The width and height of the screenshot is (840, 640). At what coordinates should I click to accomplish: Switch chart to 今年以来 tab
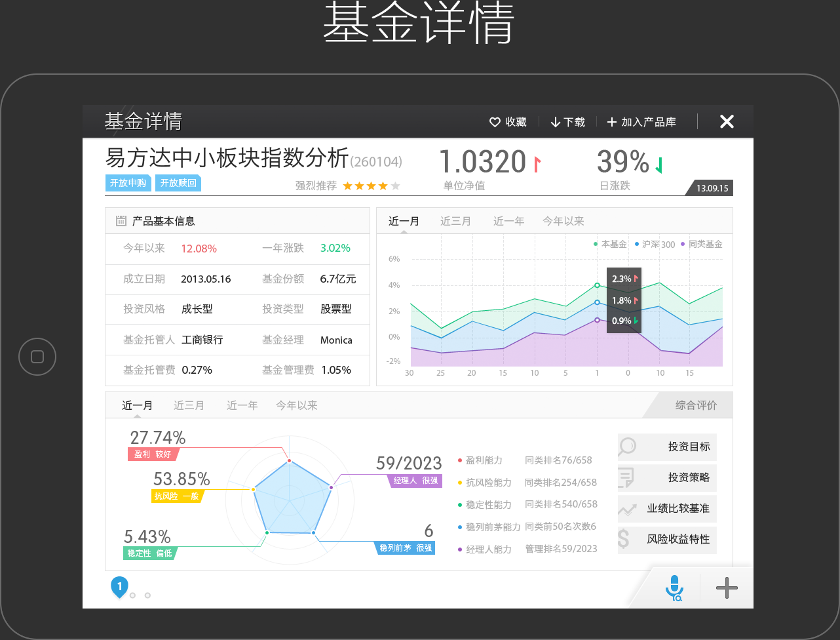[x=563, y=221]
